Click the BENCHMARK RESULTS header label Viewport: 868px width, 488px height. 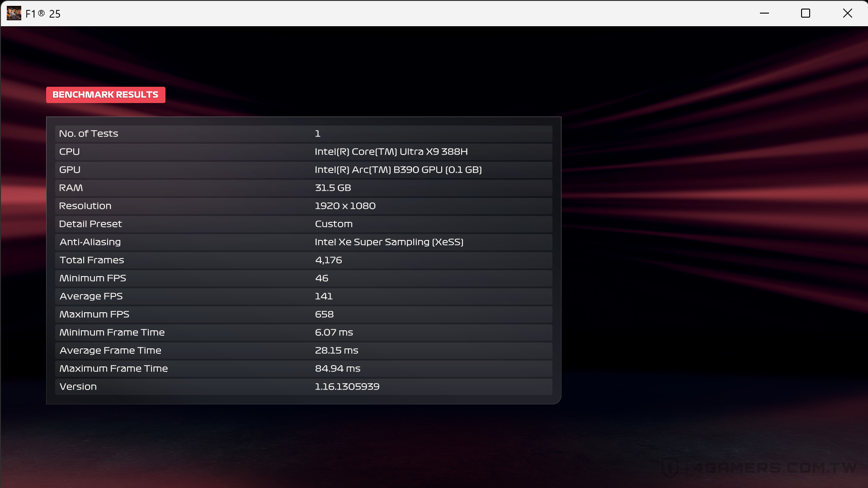[x=105, y=94]
